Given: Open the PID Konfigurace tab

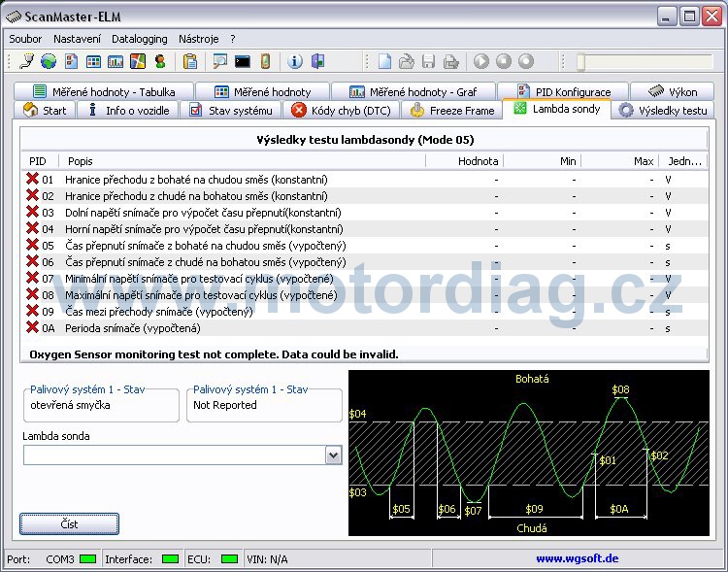Looking at the screenshot, I should click(563, 91).
